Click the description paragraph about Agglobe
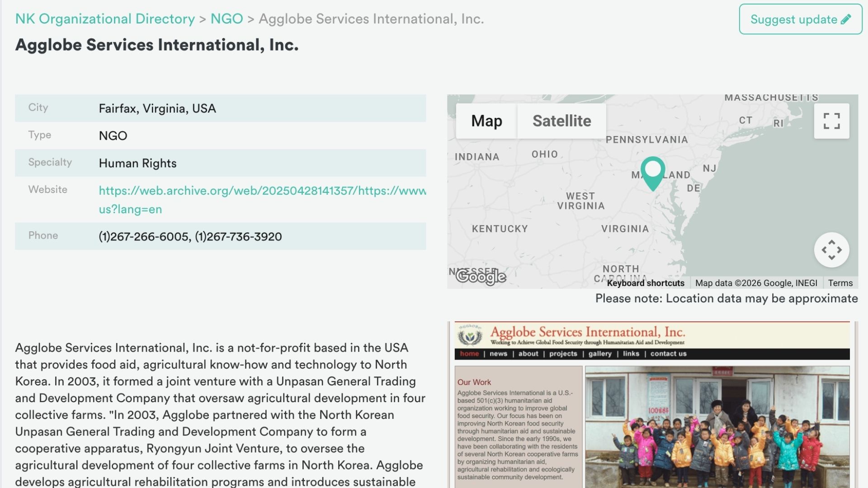The width and height of the screenshot is (868, 488). click(x=220, y=414)
